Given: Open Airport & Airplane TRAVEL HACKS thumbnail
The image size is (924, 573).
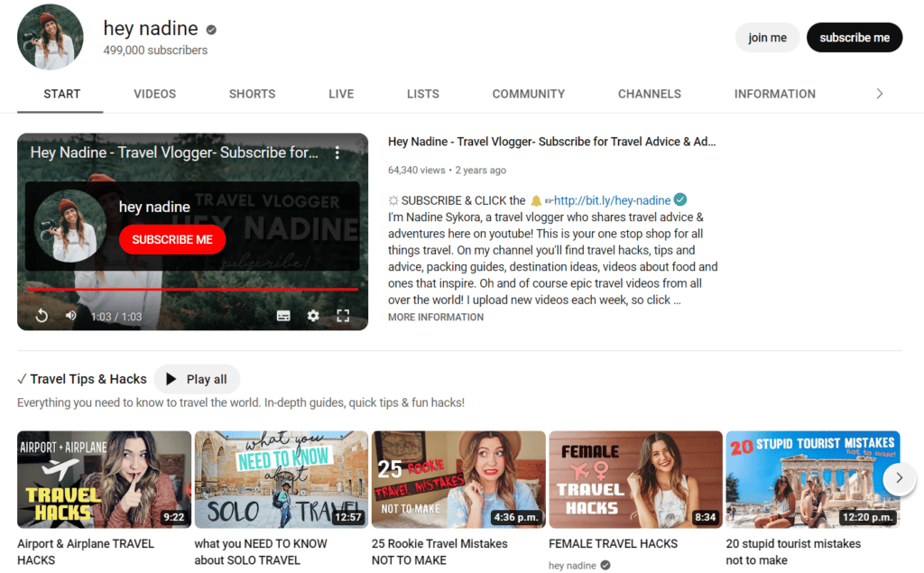Looking at the screenshot, I should 105,479.
